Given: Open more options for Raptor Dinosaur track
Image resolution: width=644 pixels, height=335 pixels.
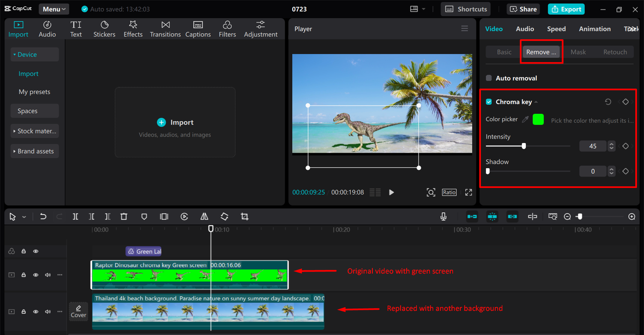Looking at the screenshot, I should coord(60,275).
